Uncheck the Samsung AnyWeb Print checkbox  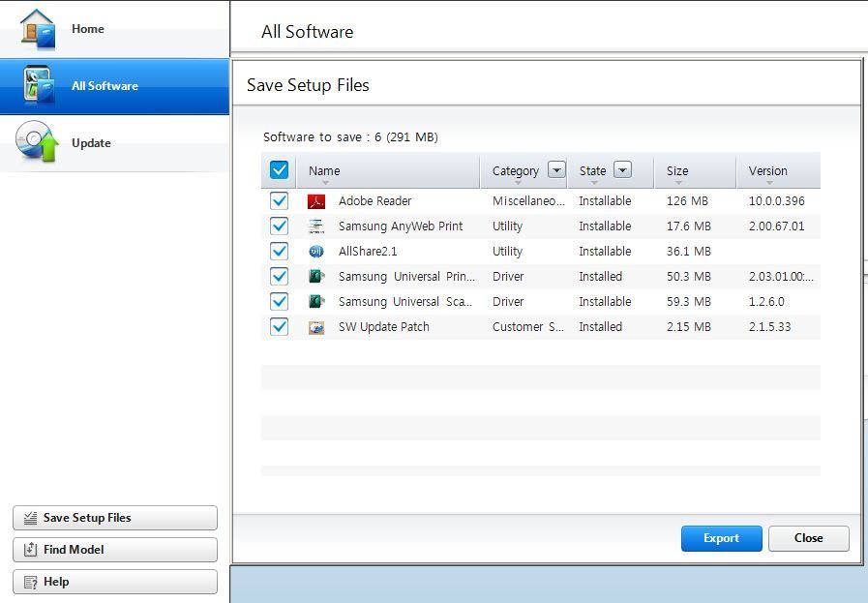click(279, 226)
